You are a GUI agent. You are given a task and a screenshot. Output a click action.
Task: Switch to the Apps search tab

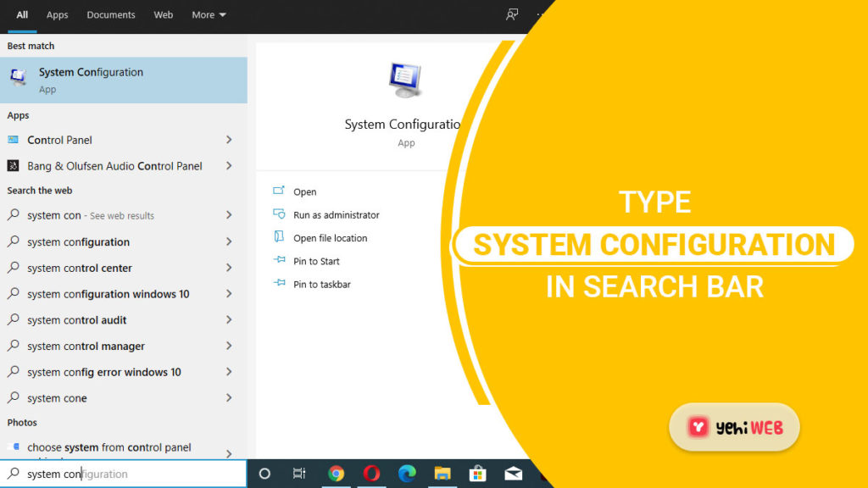pyautogui.click(x=58, y=15)
